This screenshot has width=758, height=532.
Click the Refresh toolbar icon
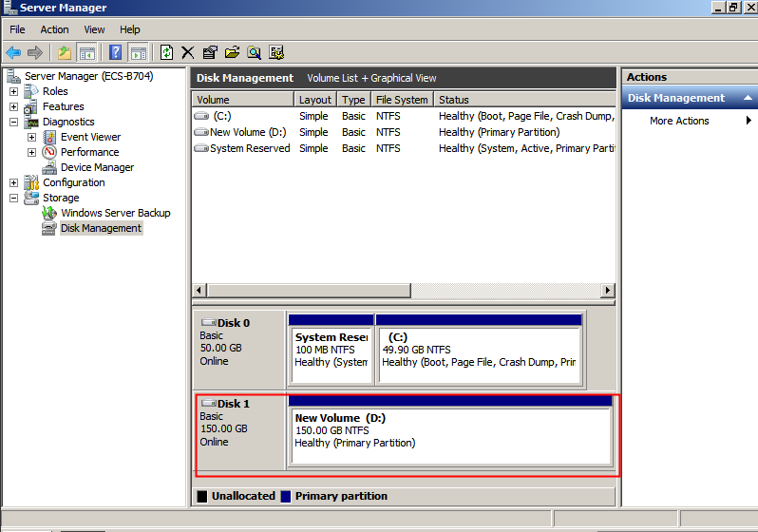point(166,52)
